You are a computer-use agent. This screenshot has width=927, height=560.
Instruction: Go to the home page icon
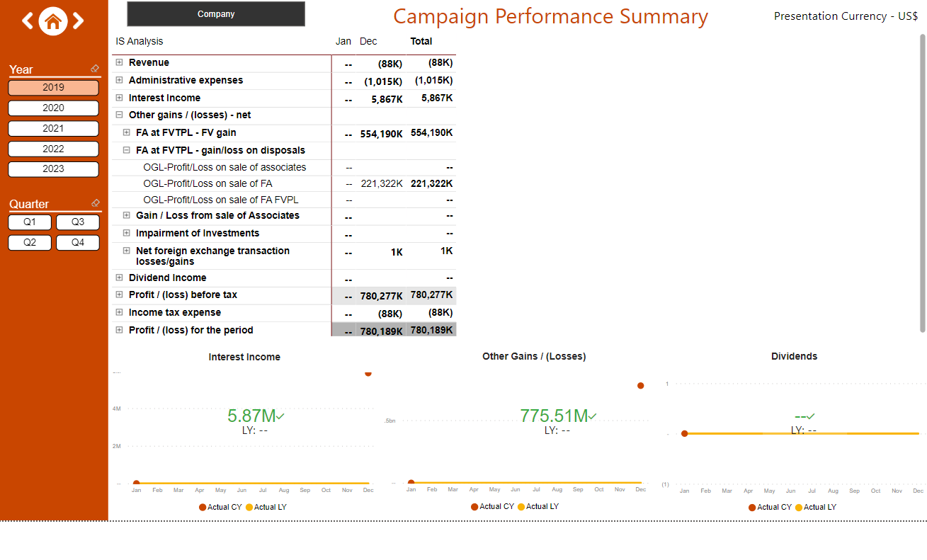coord(52,21)
